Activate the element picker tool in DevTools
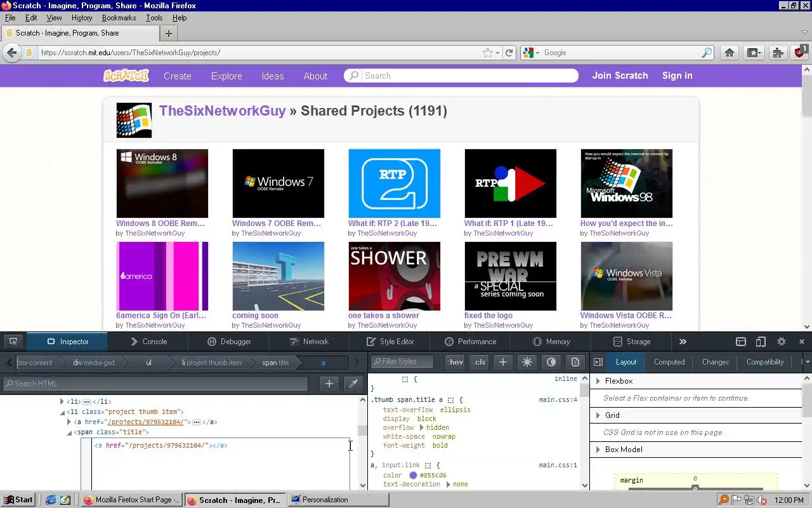Viewport: 812px width, 508px height. tap(13, 342)
